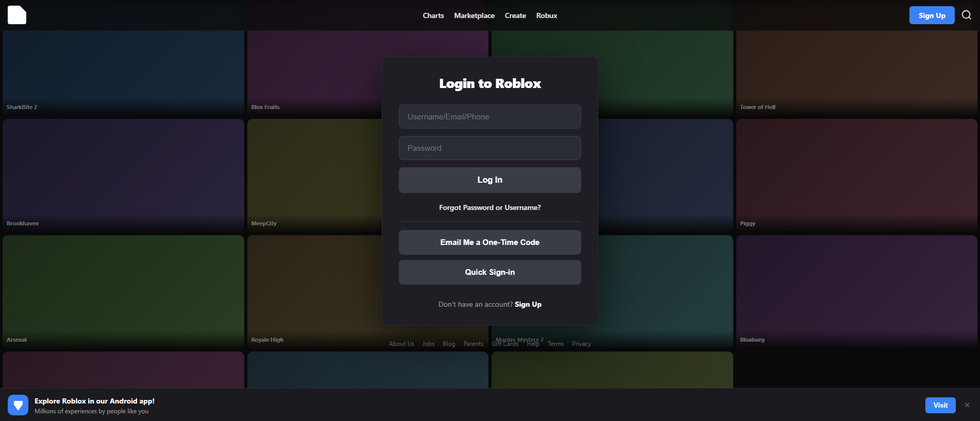Open the Marketplace menu item
The image size is (980, 421).
pyautogui.click(x=474, y=15)
